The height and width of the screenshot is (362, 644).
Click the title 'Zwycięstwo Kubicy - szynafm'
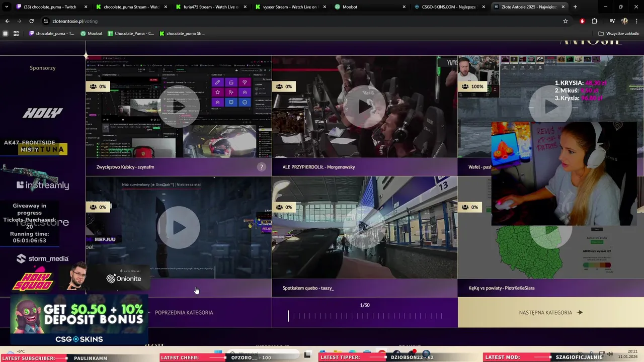click(125, 167)
